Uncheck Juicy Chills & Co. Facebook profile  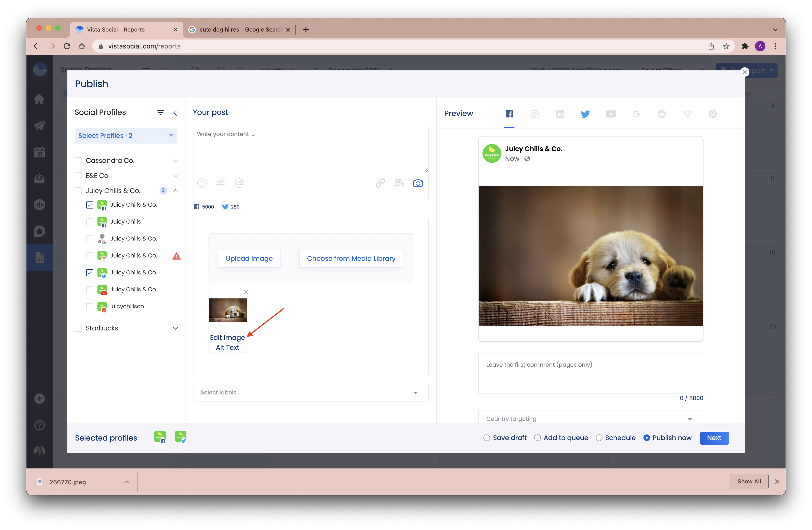point(90,205)
